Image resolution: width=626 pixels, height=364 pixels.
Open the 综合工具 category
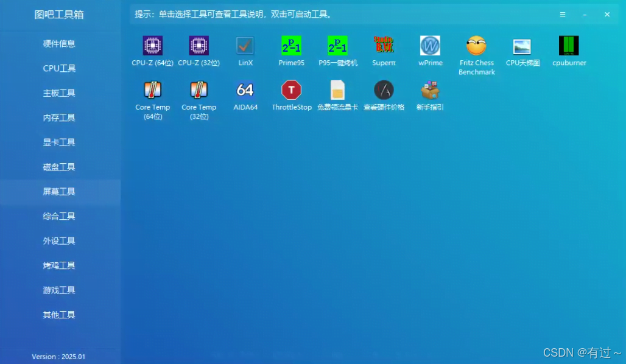pyautogui.click(x=59, y=216)
